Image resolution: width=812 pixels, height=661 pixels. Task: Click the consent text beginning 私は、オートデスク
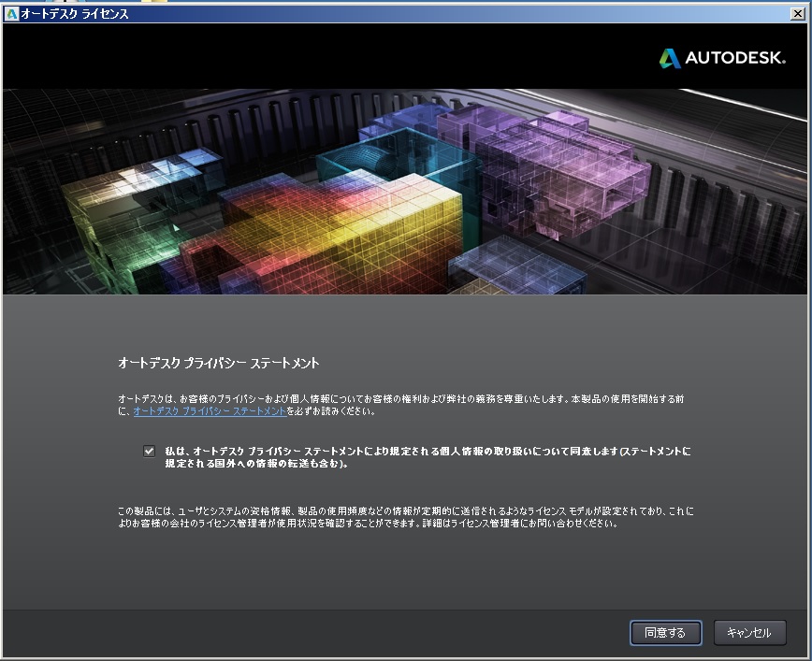pos(428,457)
